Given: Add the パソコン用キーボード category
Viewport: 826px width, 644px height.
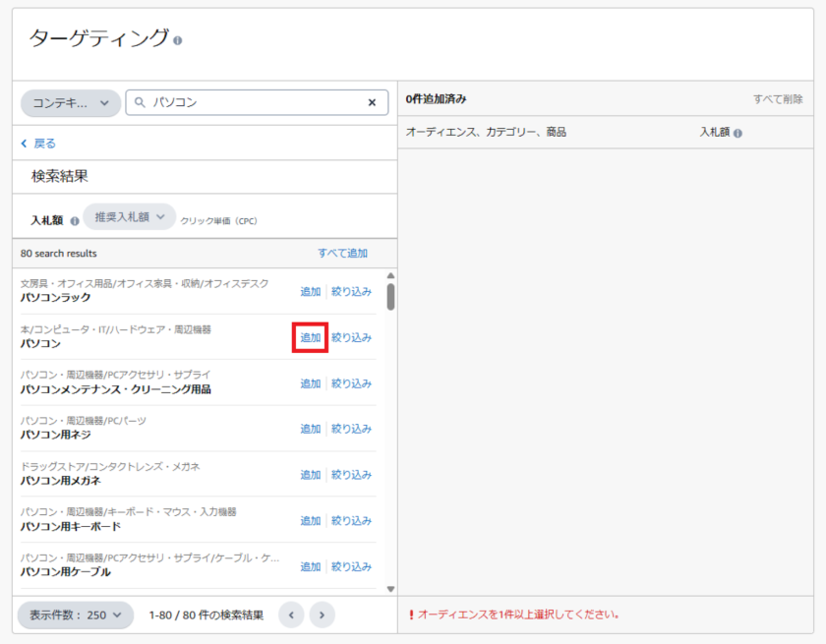Looking at the screenshot, I should 310,521.
